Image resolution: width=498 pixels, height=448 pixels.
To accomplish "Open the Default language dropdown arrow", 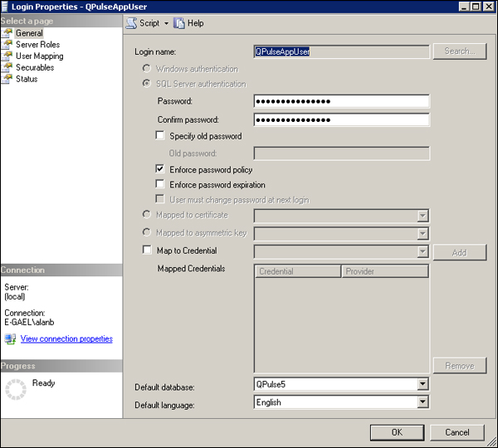I will click(x=422, y=402).
